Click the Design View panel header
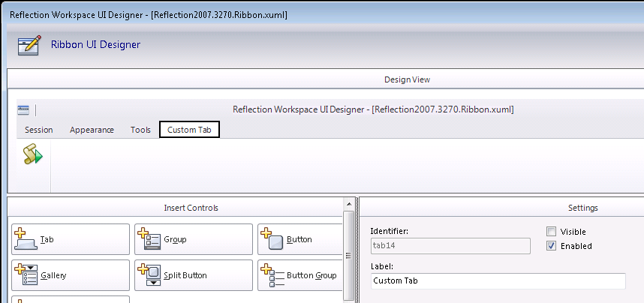644x303 pixels. [406, 79]
